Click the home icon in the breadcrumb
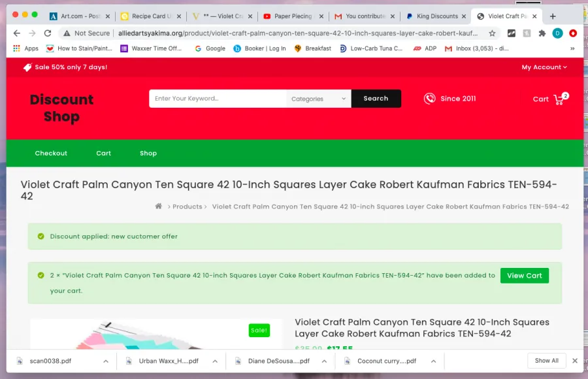Viewport: 588px width, 379px height. pos(159,206)
